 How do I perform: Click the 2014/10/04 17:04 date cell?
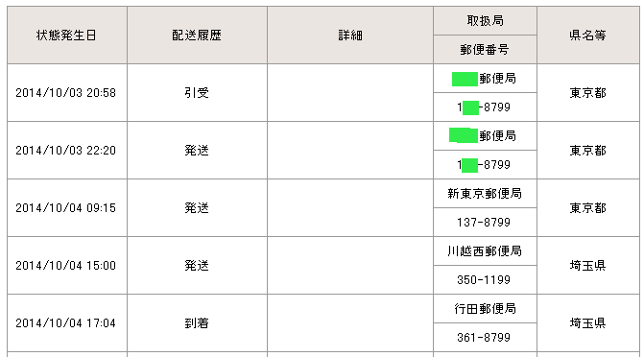67,322
